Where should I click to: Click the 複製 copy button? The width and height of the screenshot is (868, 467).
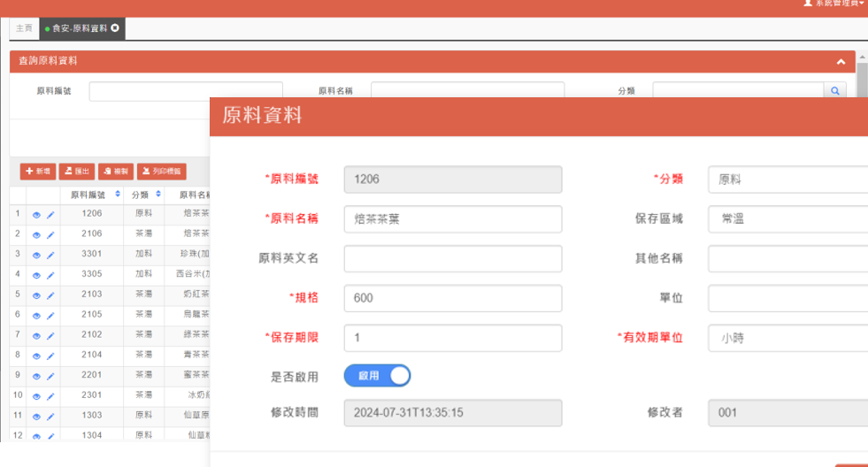[116, 172]
